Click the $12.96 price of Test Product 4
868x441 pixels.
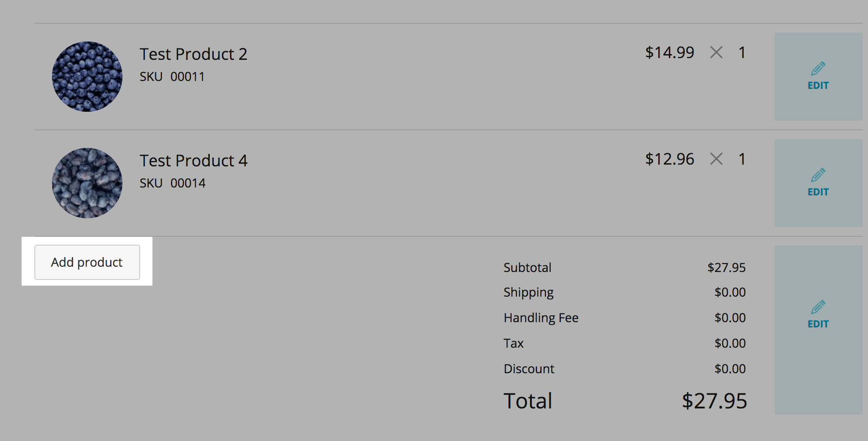[x=669, y=159]
